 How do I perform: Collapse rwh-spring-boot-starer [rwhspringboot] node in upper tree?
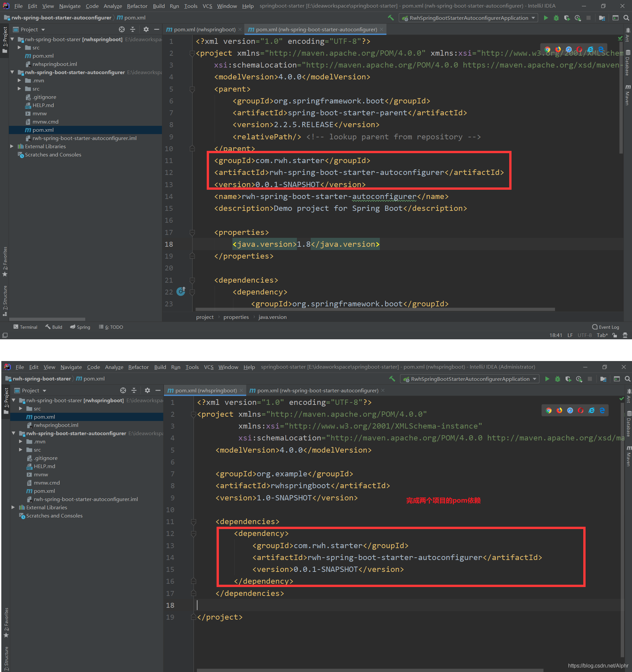12,39
